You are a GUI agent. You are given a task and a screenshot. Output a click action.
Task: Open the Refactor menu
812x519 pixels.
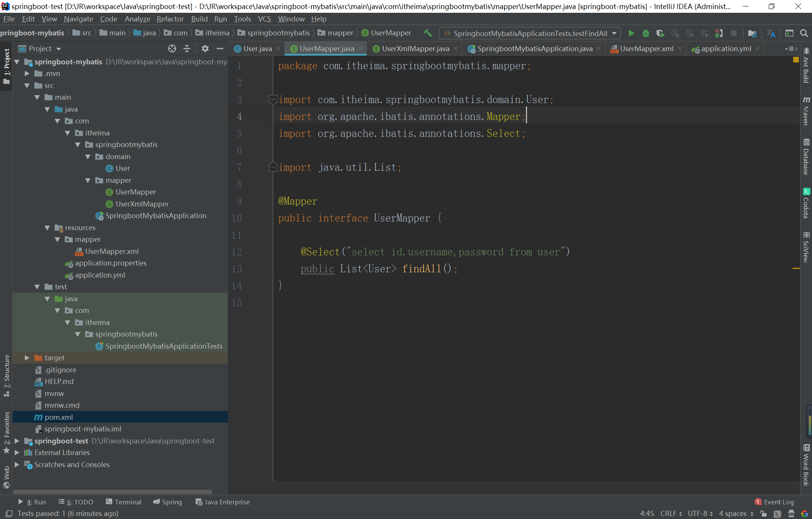point(170,19)
